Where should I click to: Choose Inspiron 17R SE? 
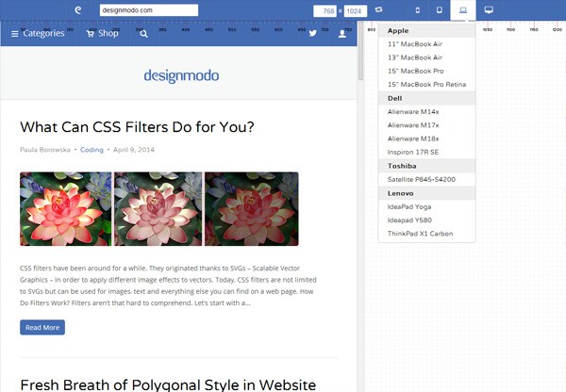(427, 153)
